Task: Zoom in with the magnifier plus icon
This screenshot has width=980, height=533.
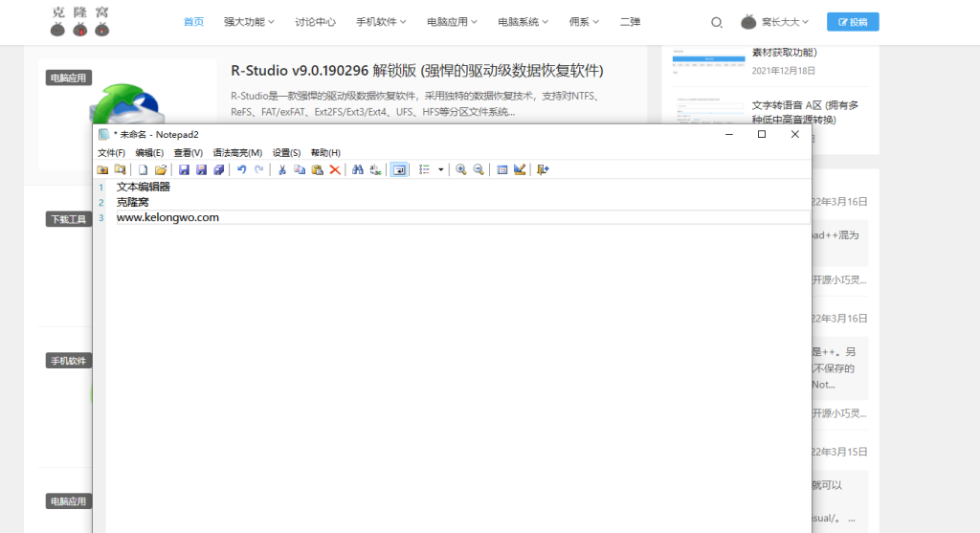Action: point(461,170)
